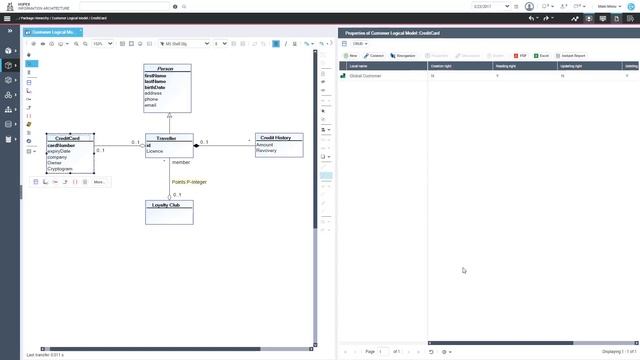The width and height of the screenshot is (640, 360).
Task: Click the Person class box title
Action: tap(165, 69)
